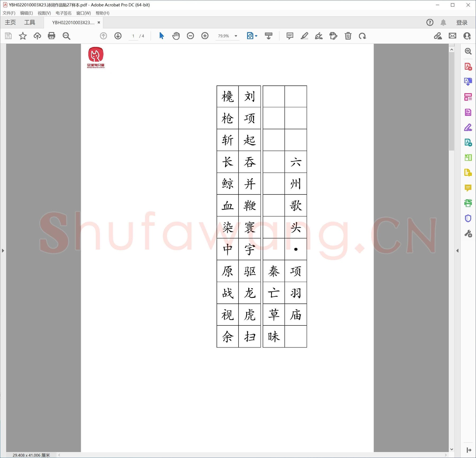Viewport: 476px width, 458px height.
Task: Open the 视图(V) menu
Action: (x=44, y=13)
